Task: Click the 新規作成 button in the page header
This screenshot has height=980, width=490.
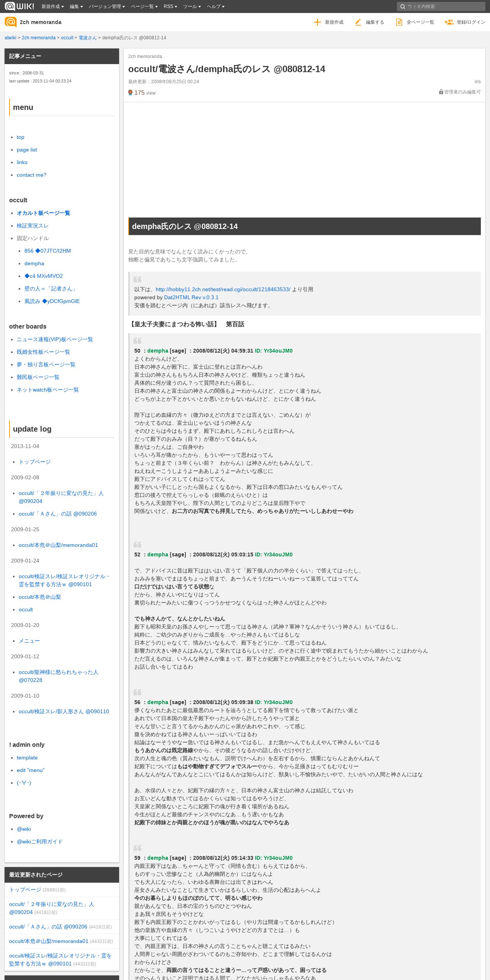Action: click(x=329, y=22)
